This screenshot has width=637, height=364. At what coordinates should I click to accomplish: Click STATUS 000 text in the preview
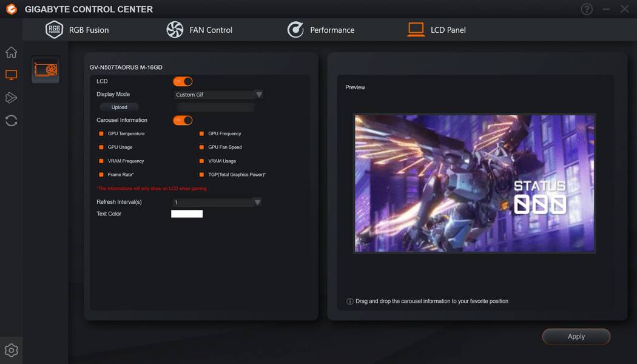[540, 197]
